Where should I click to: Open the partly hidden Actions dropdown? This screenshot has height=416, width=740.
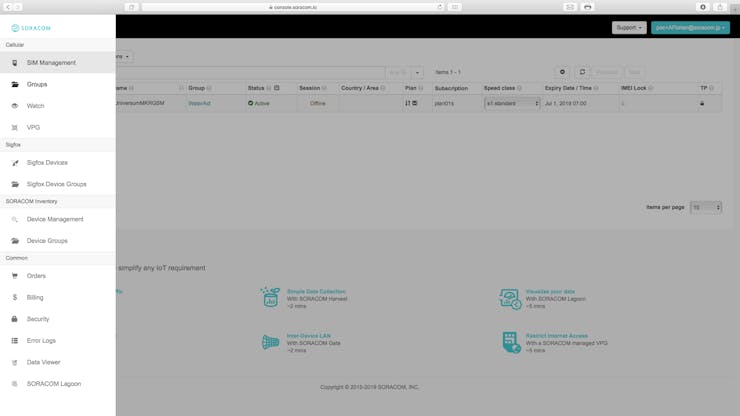point(124,57)
